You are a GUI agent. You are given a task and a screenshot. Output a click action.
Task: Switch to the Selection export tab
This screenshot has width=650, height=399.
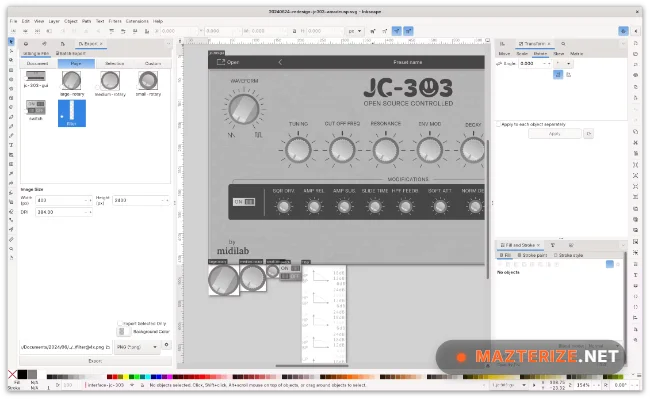114,63
